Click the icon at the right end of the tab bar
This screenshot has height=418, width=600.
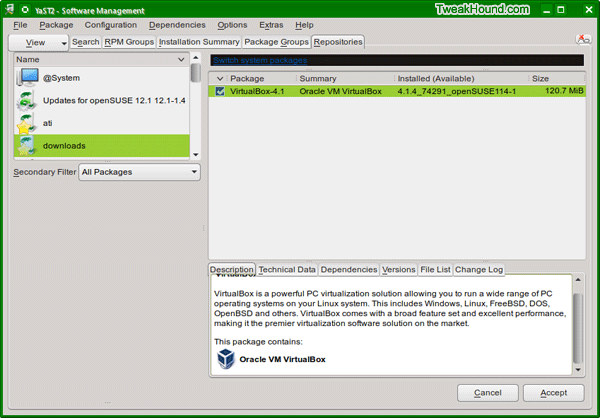(584, 39)
